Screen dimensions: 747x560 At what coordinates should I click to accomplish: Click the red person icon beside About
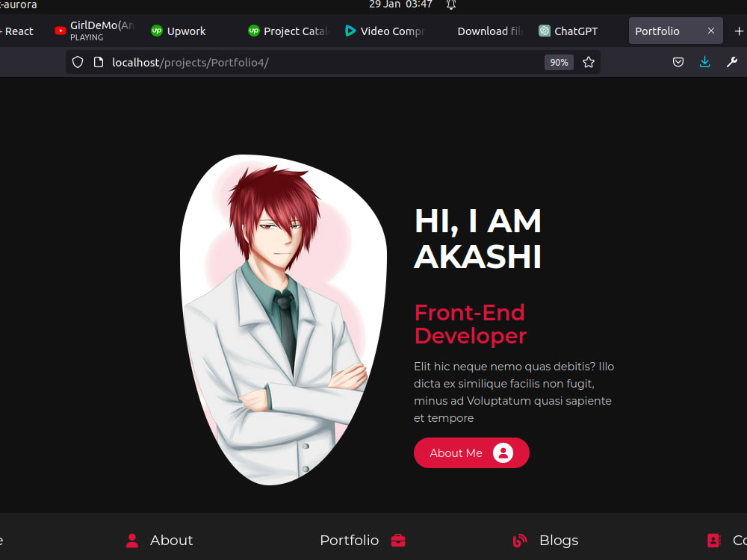(x=132, y=541)
